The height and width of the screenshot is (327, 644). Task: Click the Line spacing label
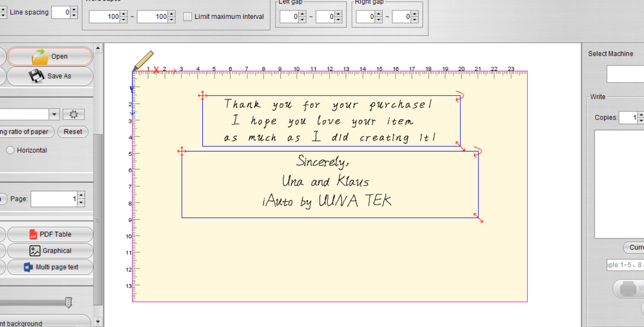tap(29, 12)
